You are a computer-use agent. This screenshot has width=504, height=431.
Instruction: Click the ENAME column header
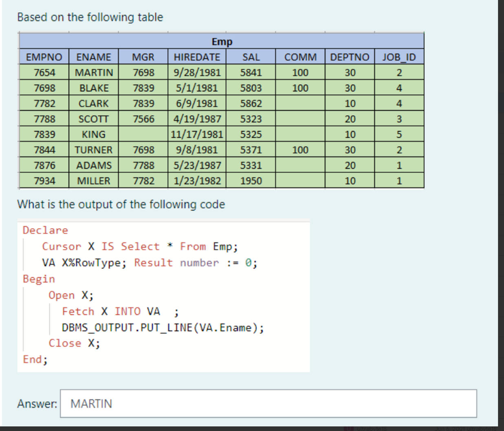point(94,57)
